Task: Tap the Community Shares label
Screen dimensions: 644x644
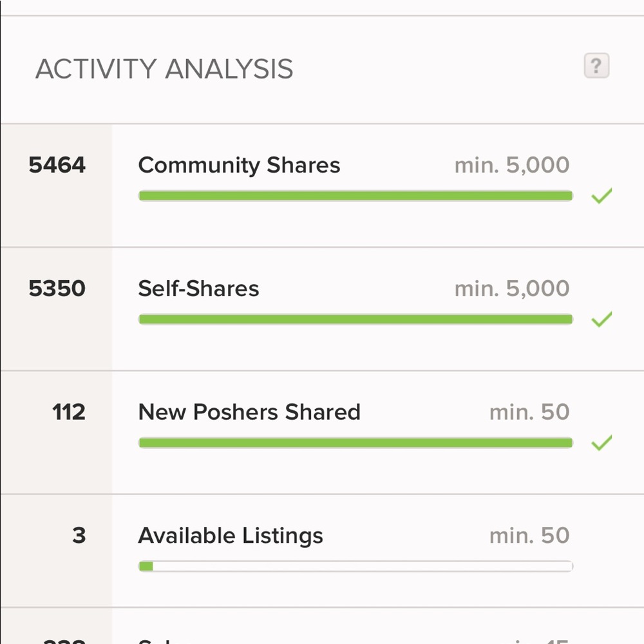Action: point(239,166)
